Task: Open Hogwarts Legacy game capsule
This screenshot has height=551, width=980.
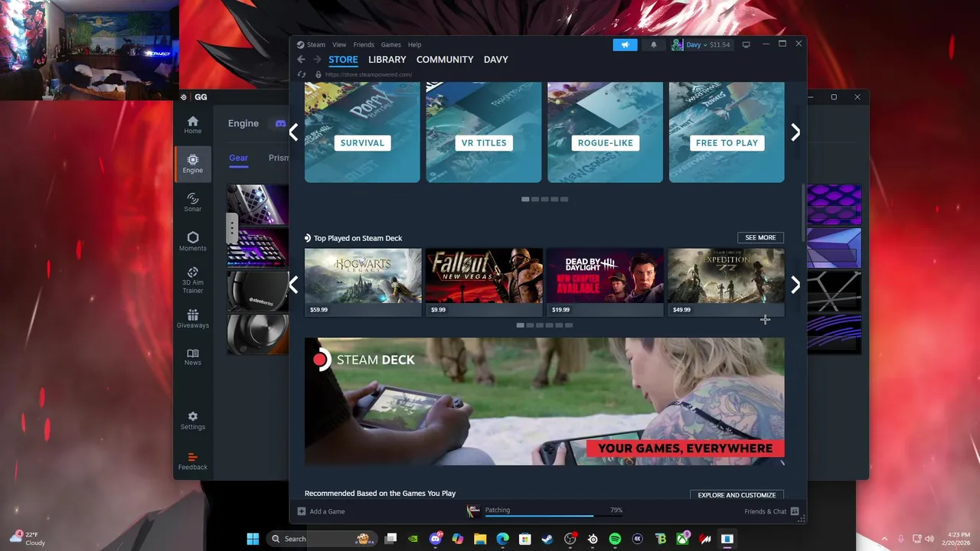Action: pyautogui.click(x=363, y=282)
